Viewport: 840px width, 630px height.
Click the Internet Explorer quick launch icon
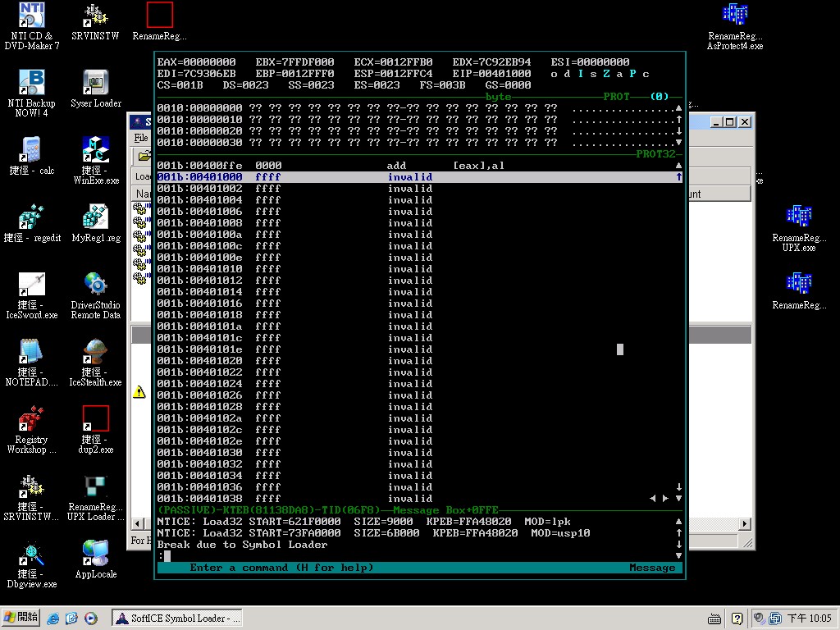tap(53, 619)
